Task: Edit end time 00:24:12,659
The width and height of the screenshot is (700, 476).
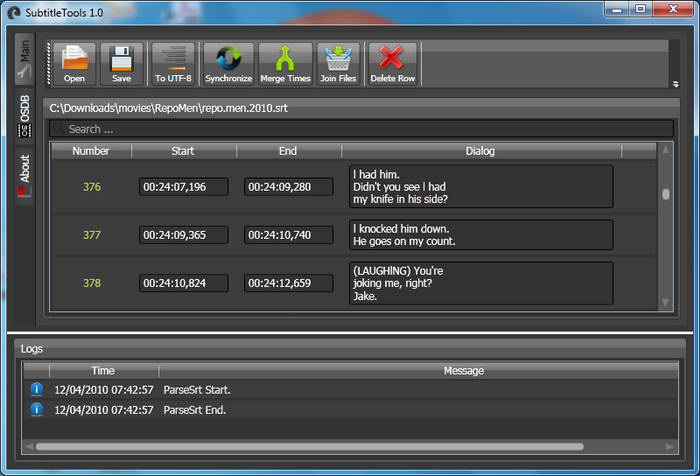Action: click(x=288, y=283)
